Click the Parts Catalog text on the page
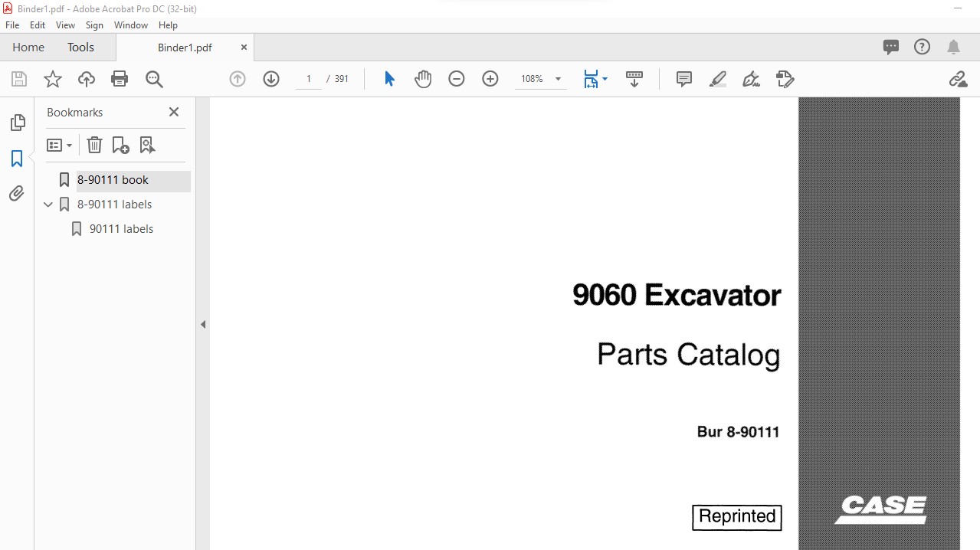 pyautogui.click(x=688, y=355)
